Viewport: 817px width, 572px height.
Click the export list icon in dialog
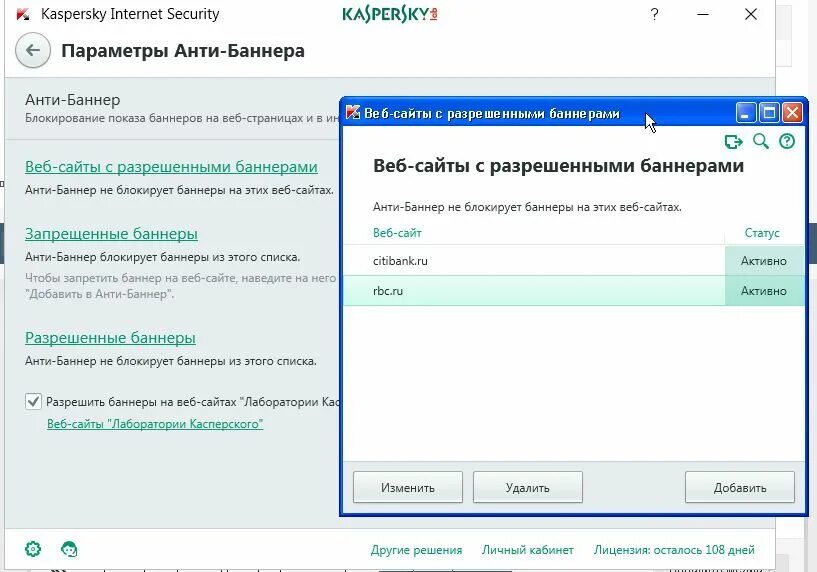734,141
